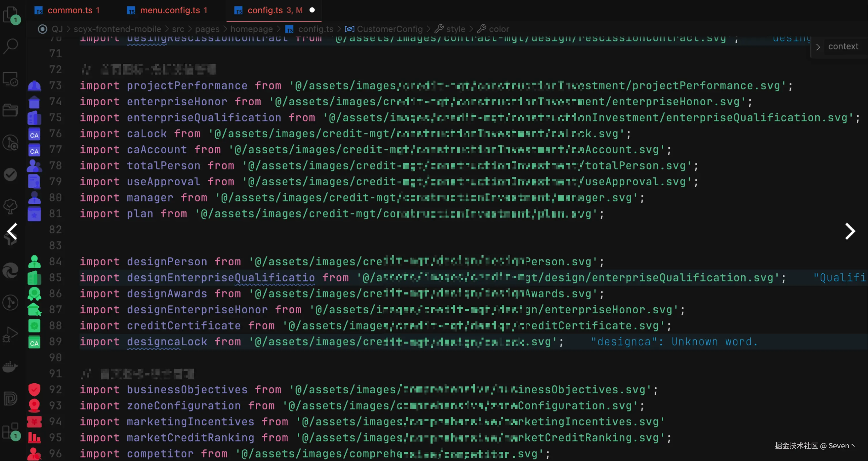Open the Microsoft Edge tools icon
This screenshot has width=868, height=461.
(11, 270)
